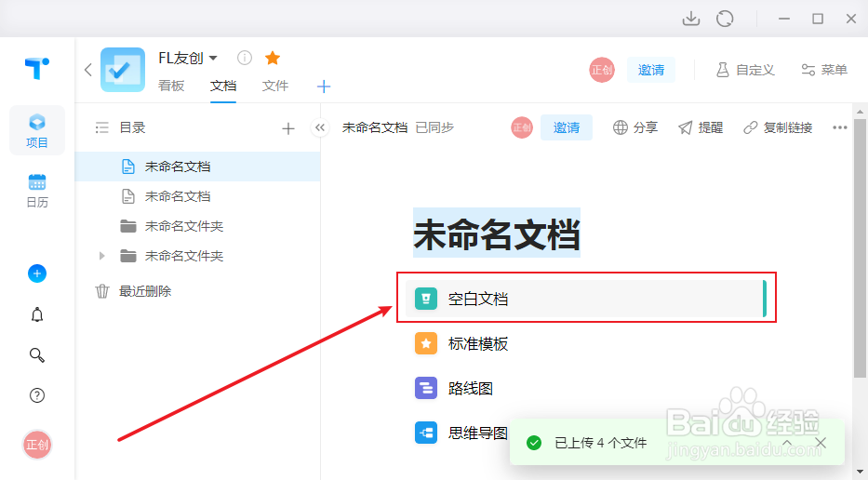This screenshot has width=868, height=480.
Task: Open the Teambition logo home icon
Action: [x=37, y=69]
